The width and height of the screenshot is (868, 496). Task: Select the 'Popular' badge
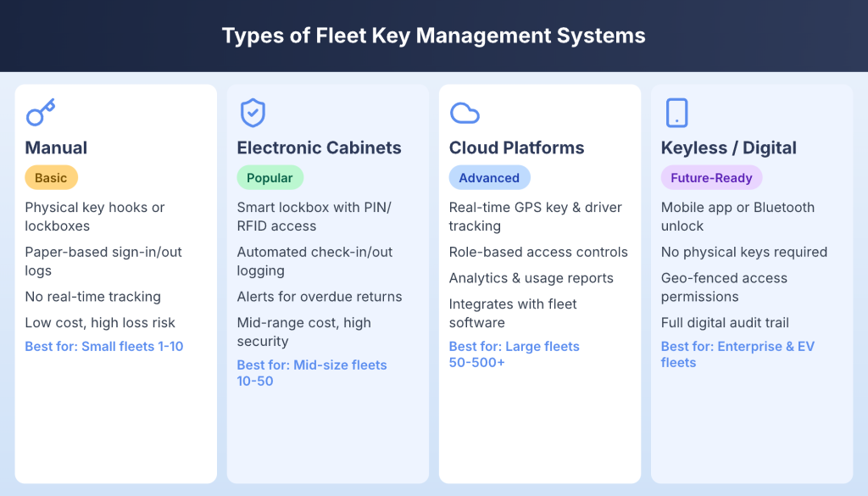point(270,178)
